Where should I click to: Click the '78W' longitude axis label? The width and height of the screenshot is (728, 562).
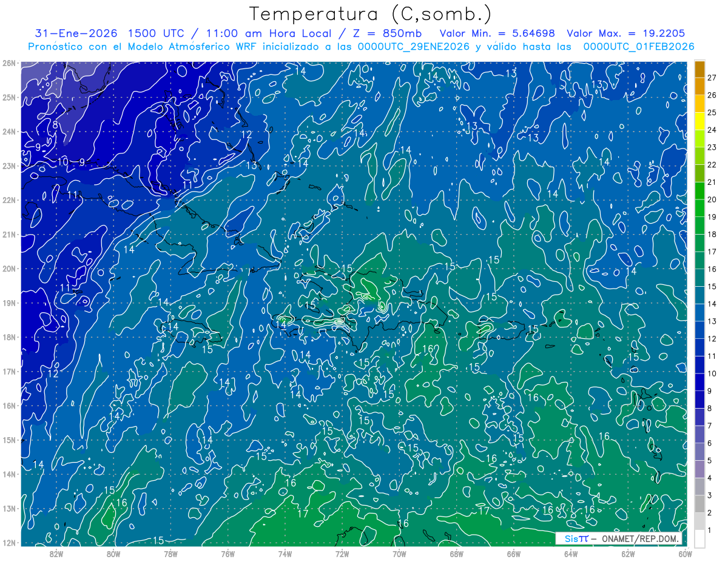pos(170,554)
